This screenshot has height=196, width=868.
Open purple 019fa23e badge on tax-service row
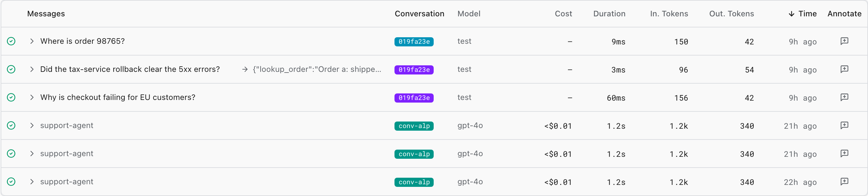click(x=414, y=70)
